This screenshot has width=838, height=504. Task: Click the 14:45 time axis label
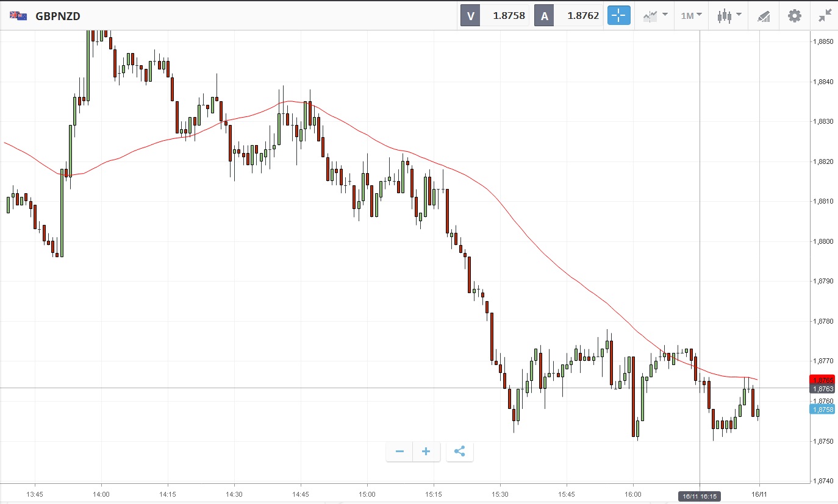[301, 494]
